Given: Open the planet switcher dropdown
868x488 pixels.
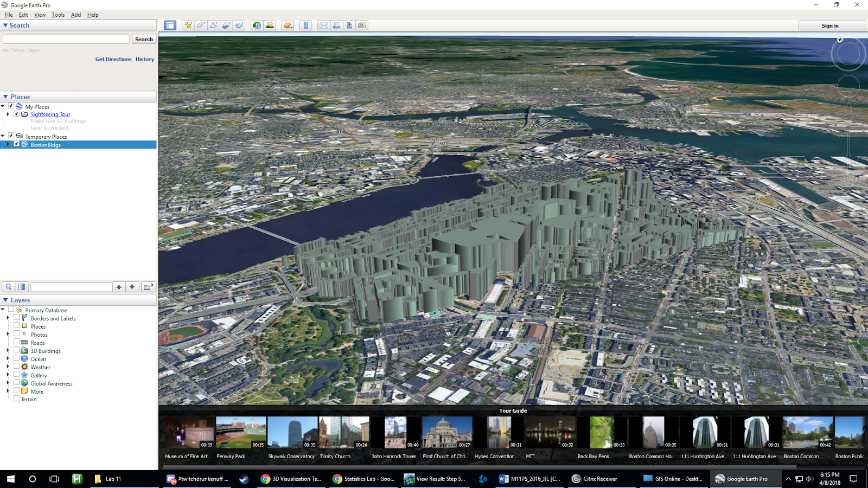Looking at the screenshot, I should [x=287, y=25].
